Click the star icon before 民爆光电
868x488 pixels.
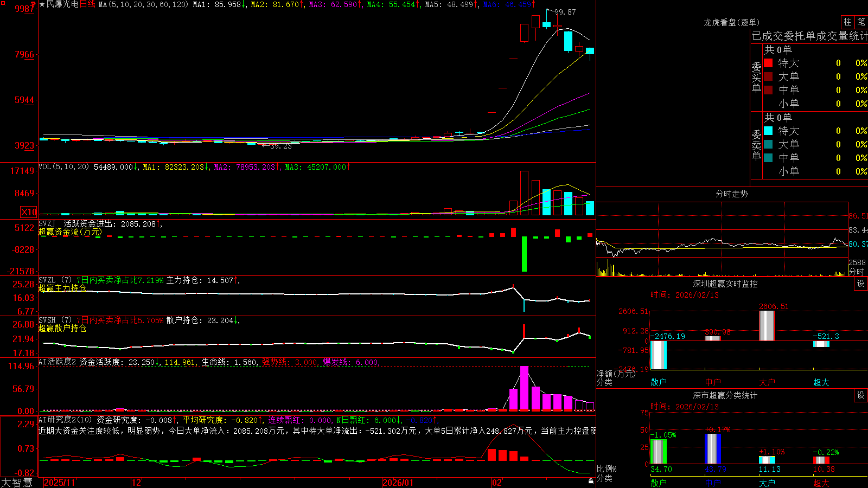point(42,4)
